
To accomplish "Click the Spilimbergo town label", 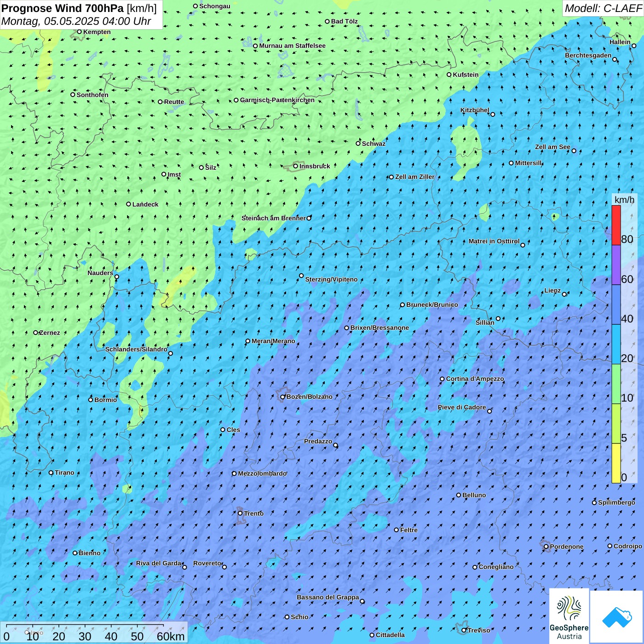I will [x=616, y=502].
